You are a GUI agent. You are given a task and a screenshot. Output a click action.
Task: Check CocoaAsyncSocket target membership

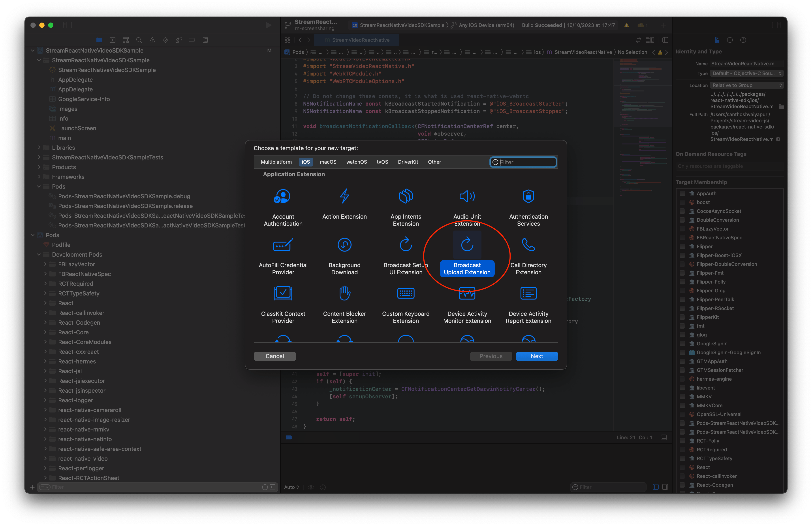[682, 211]
